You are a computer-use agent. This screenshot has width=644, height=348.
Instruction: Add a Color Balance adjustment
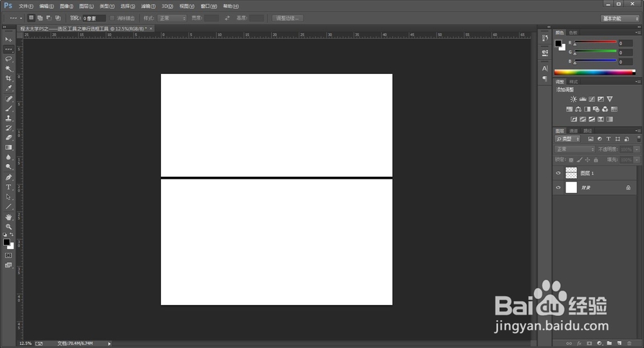578,109
